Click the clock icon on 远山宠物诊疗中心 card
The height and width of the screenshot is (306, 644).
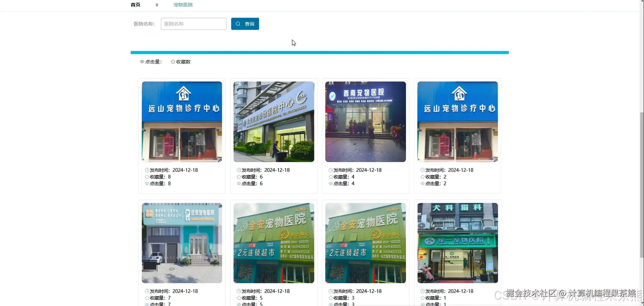click(146, 170)
